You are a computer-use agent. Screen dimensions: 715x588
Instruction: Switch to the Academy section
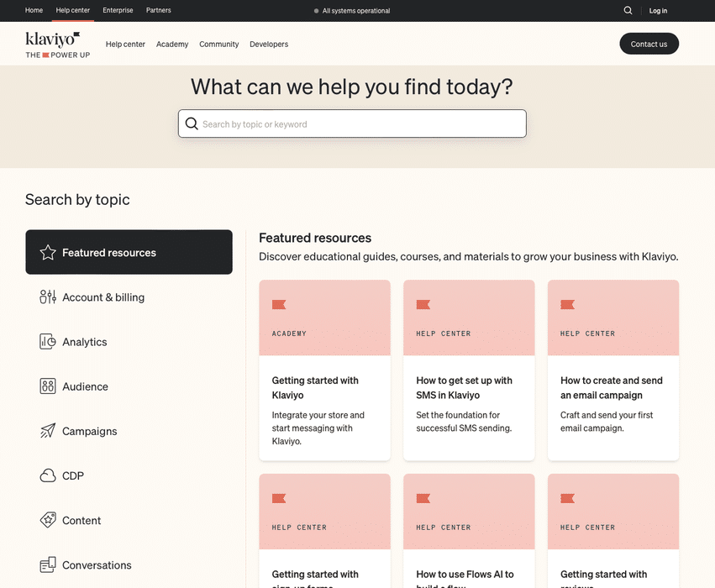coord(172,44)
